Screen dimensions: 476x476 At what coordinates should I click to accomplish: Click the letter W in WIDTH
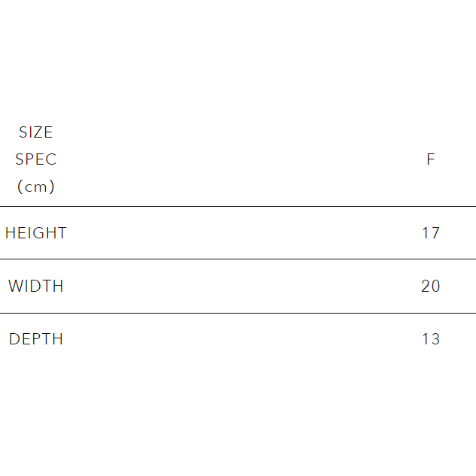point(14,287)
